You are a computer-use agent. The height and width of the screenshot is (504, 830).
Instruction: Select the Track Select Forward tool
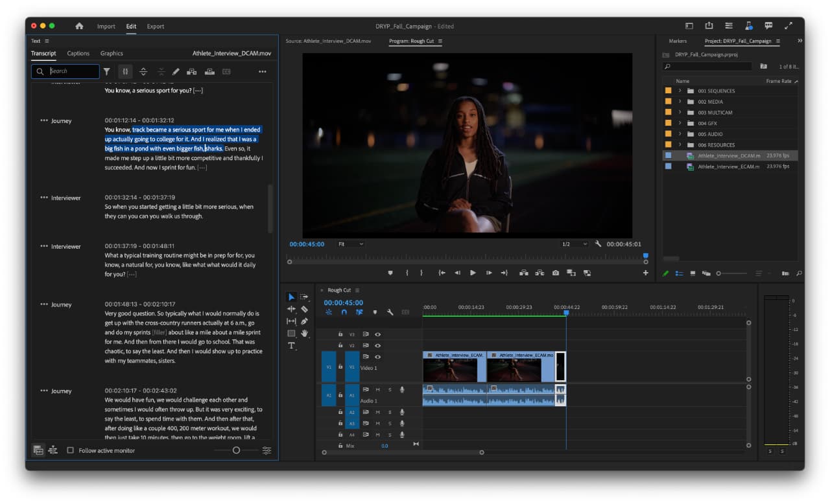click(x=303, y=296)
